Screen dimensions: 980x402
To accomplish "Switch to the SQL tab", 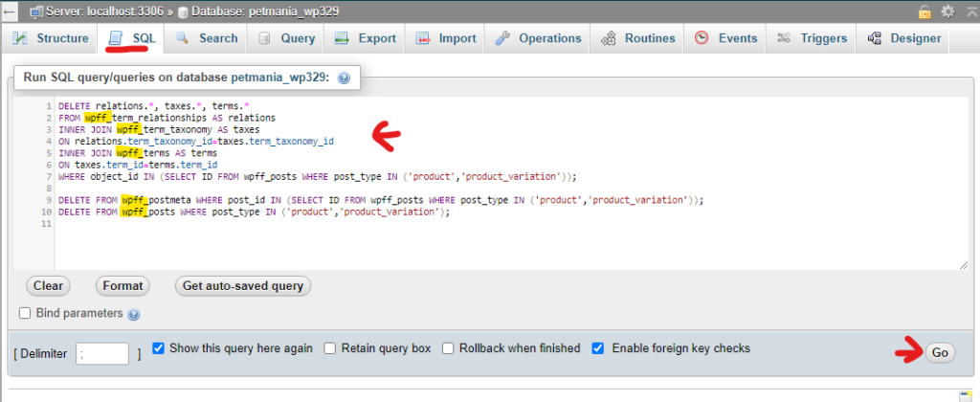I will pyautogui.click(x=131, y=38).
